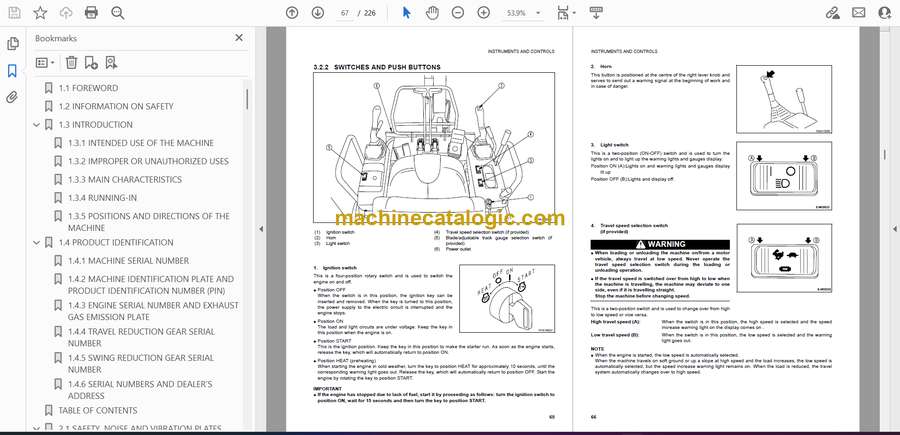Open 1.4.1 MACHINE SERIAL NUMBER bookmark
The image size is (900, 435).
click(x=128, y=261)
